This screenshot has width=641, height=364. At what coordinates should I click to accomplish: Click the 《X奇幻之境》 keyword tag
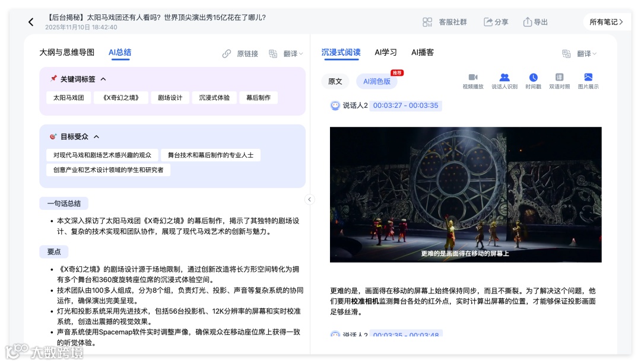click(x=120, y=98)
